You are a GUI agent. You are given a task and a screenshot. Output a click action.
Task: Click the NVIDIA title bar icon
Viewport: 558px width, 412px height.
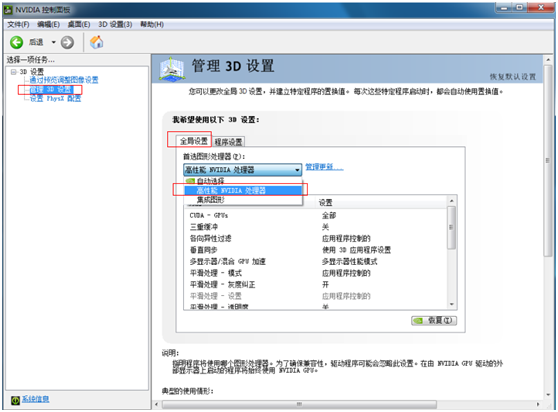pyautogui.click(x=9, y=10)
